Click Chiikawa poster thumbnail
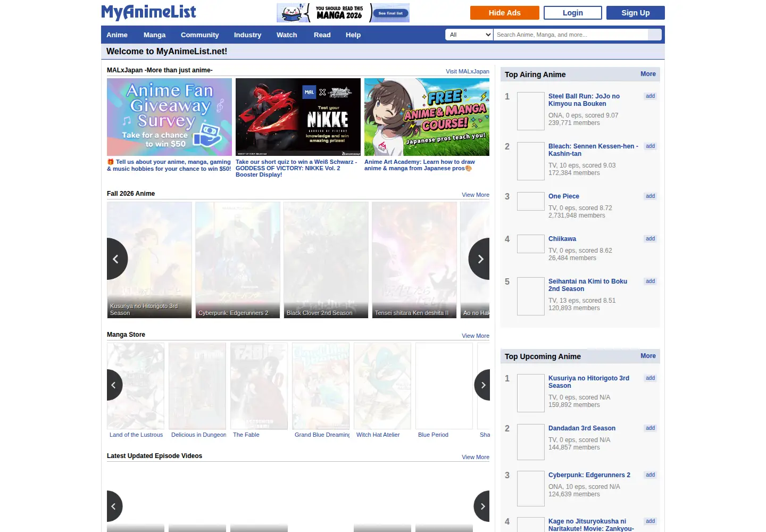 point(531,244)
